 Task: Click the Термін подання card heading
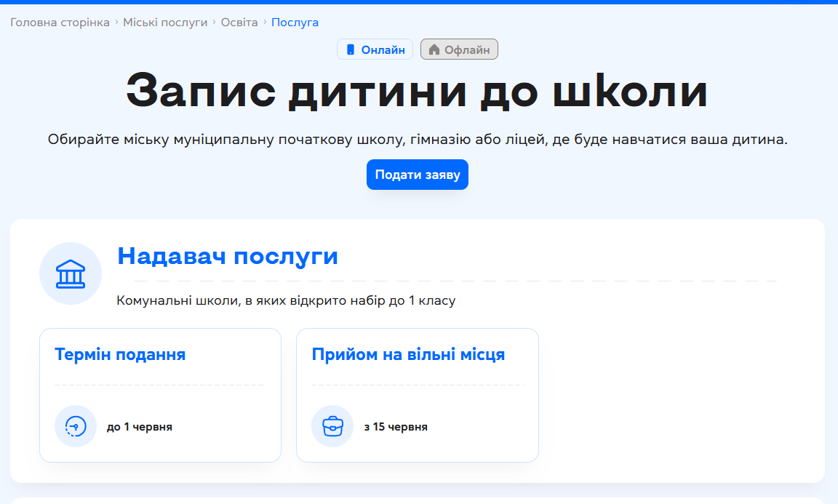[x=120, y=354]
